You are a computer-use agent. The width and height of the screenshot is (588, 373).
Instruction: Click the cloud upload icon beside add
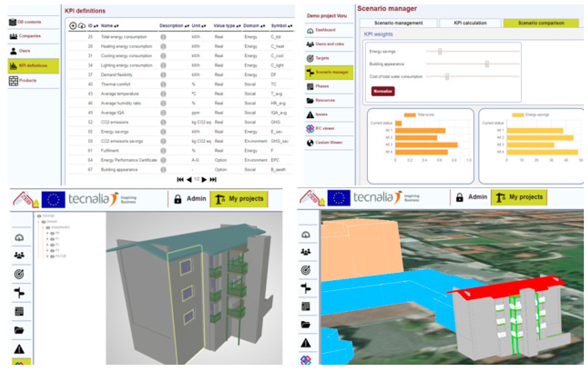coord(82,26)
